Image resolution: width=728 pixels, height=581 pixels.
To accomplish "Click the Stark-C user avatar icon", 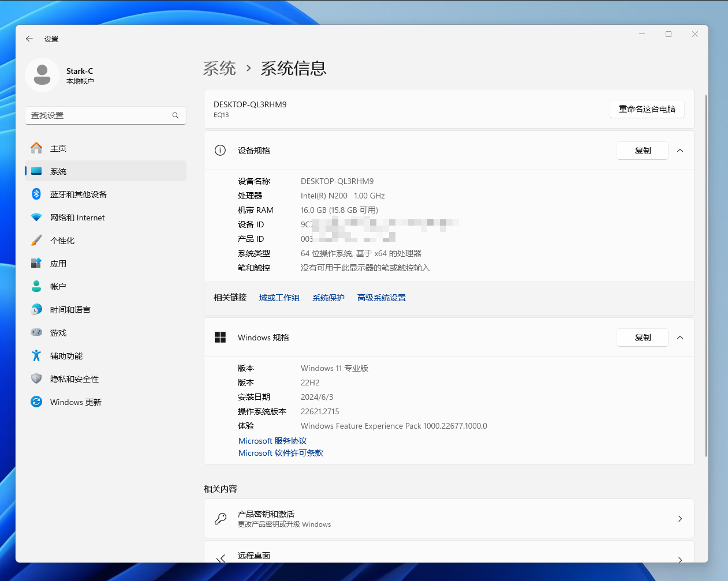I will point(42,75).
